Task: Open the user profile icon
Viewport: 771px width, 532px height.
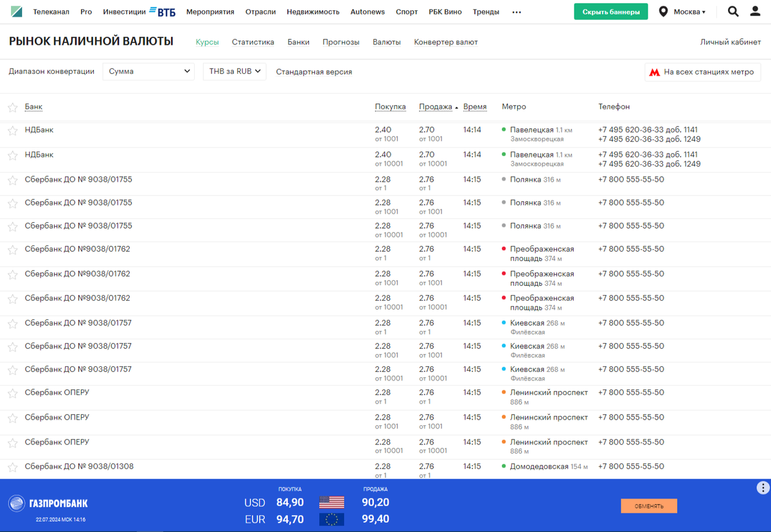Action: coord(756,12)
